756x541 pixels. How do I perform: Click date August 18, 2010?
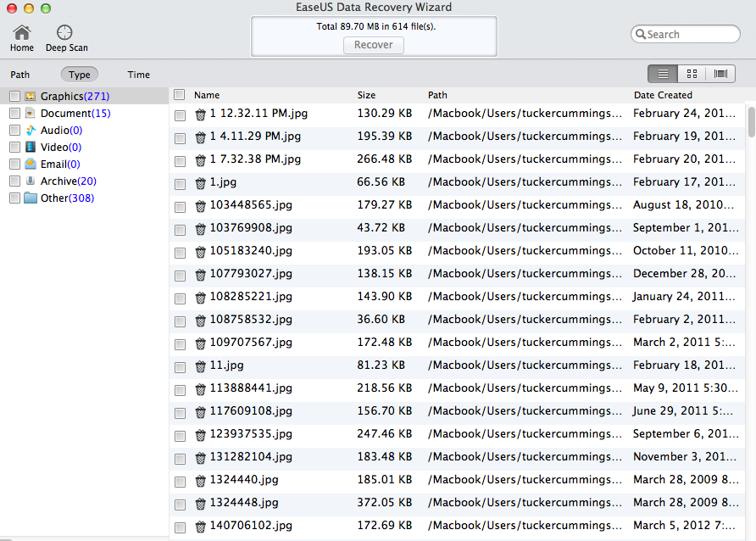pos(684,205)
